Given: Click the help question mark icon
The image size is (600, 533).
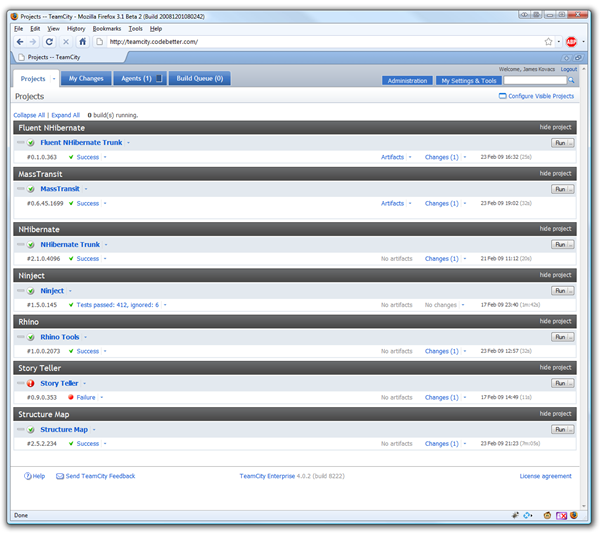Looking at the screenshot, I should click(28, 476).
